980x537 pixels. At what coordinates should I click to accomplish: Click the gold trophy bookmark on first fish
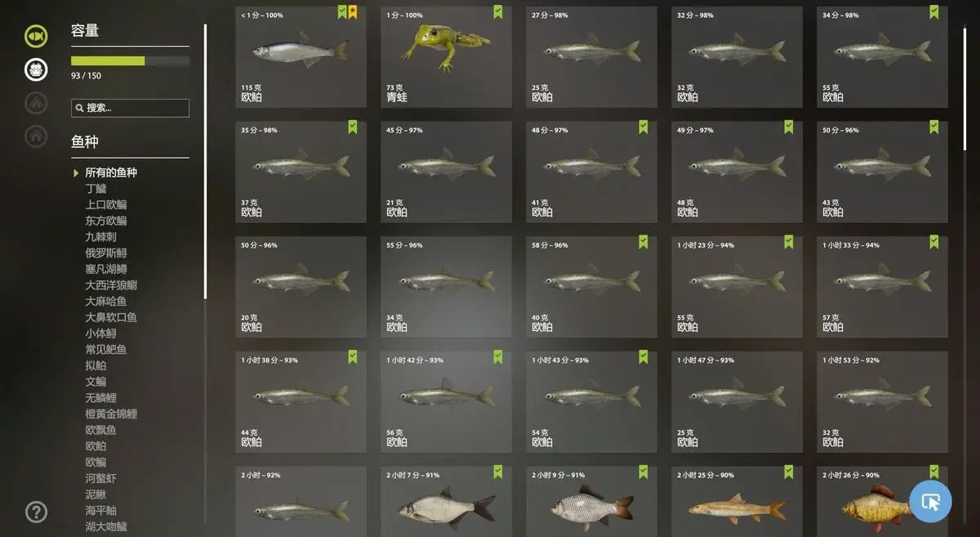(x=353, y=12)
